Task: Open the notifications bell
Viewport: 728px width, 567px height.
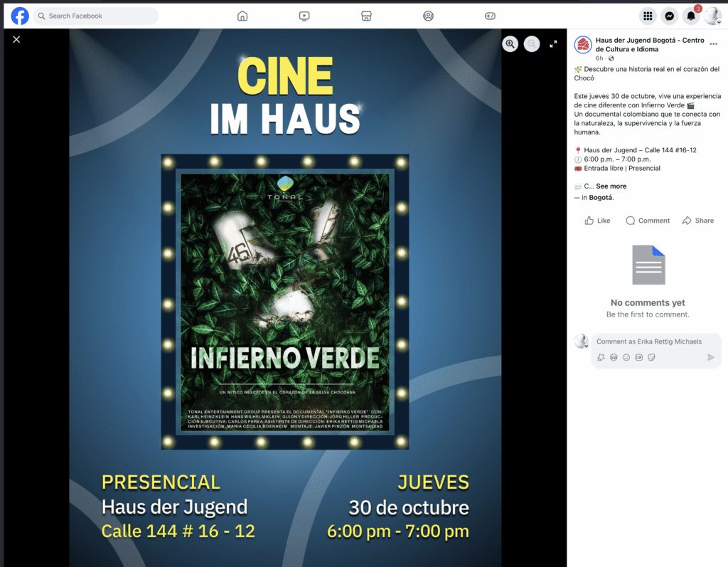Action: [x=691, y=16]
